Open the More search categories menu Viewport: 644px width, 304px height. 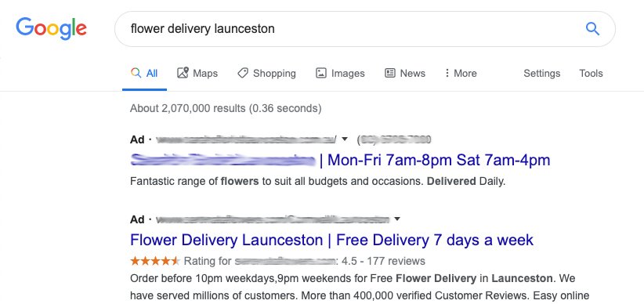(x=461, y=73)
